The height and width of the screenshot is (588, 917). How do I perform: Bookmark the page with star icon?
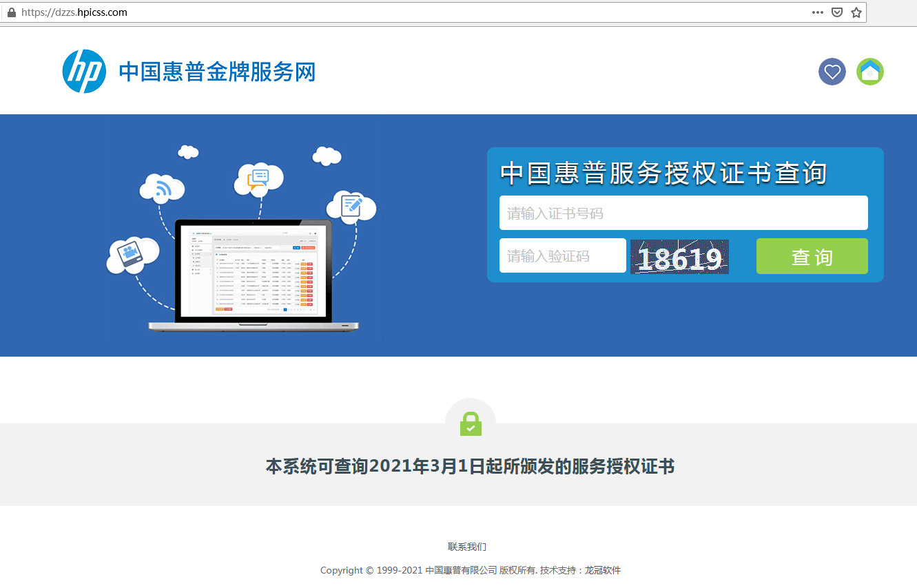(856, 12)
